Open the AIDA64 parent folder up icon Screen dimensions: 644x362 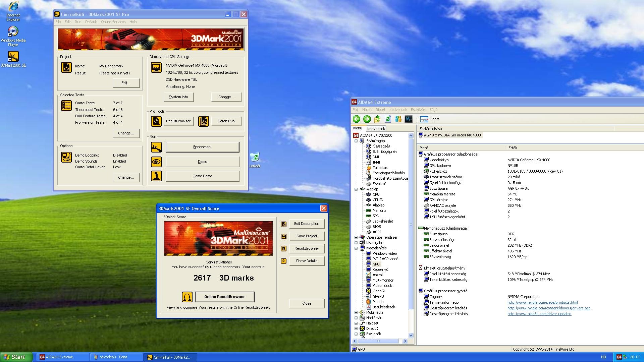pos(377,119)
